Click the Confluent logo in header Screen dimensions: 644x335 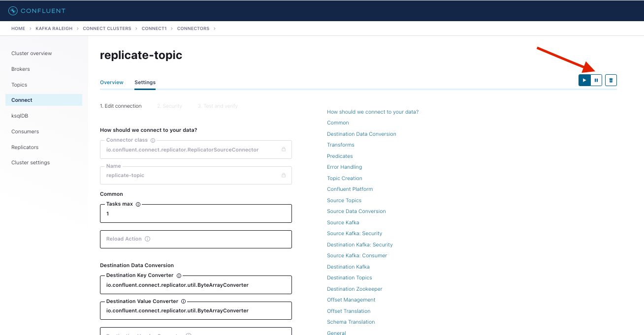coord(37,10)
